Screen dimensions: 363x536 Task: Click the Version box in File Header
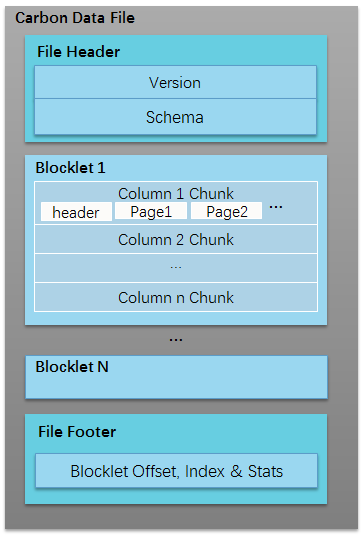[175, 82]
